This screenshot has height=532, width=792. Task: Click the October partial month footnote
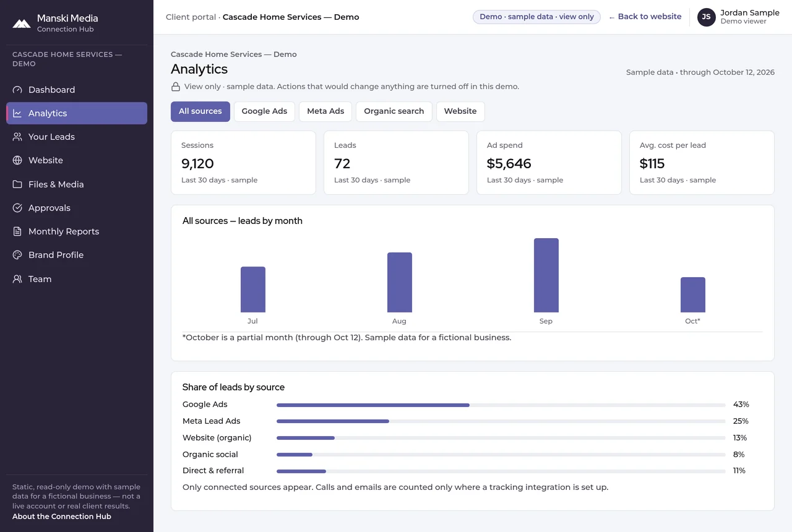pyautogui.click(x=347, y=338)
